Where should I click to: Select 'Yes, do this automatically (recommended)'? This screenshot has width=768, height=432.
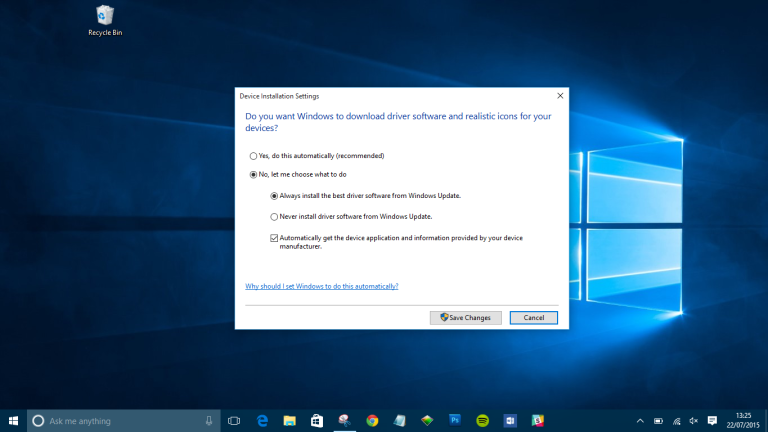[x=316, y=156]
